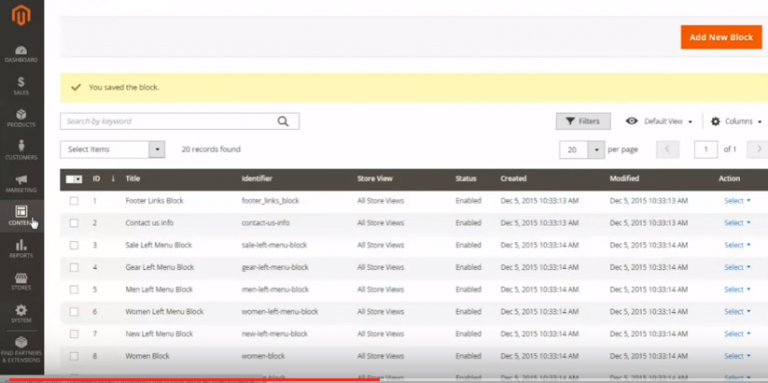Open Select action for Women Block
The height and width of the screenshot is (383, 768).
[737, 356]
